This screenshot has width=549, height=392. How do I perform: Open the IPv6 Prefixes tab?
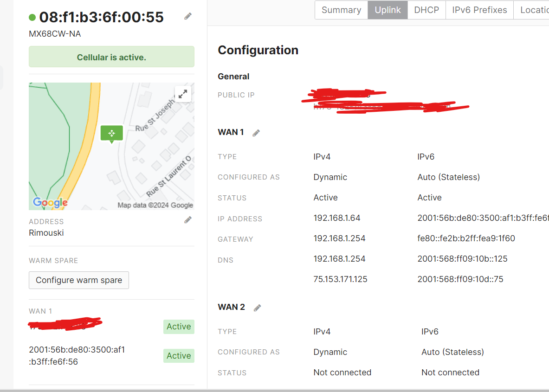click(x=479, y=10)
